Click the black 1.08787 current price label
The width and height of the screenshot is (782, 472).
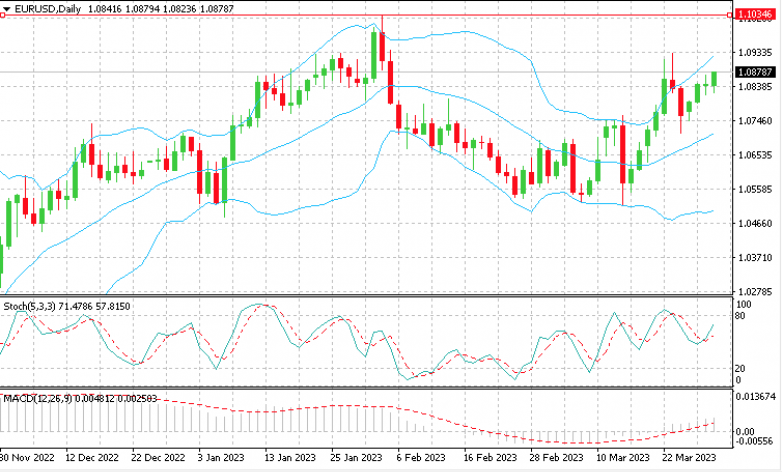(755, 72)
